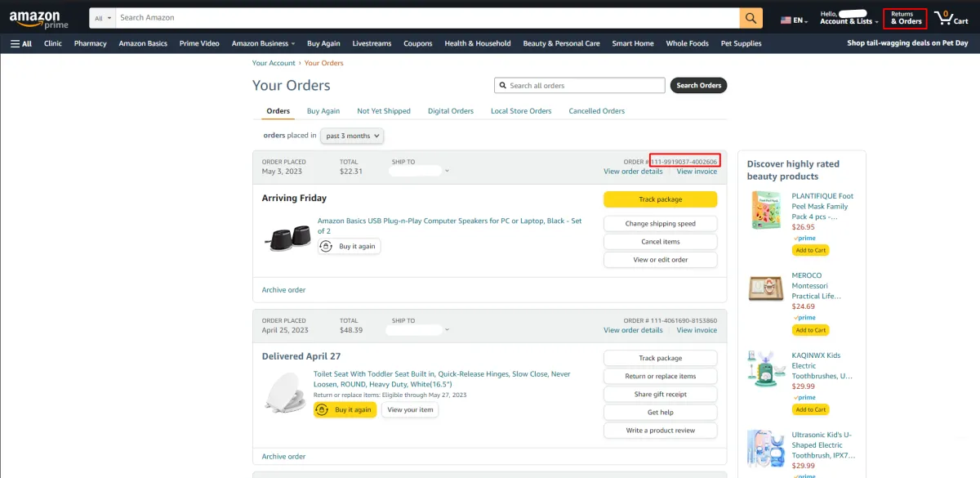The width and height of the screenshot is (980, 478).
Task: Open Returns & Orders link
Action: [x=906, y=18]
